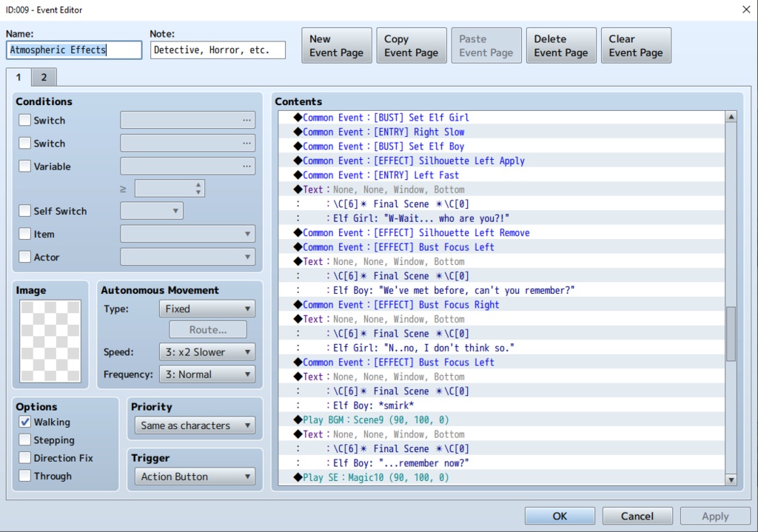Click the Apply button
Viewport: 758px width, 532px height.
(x=715, y=516)
